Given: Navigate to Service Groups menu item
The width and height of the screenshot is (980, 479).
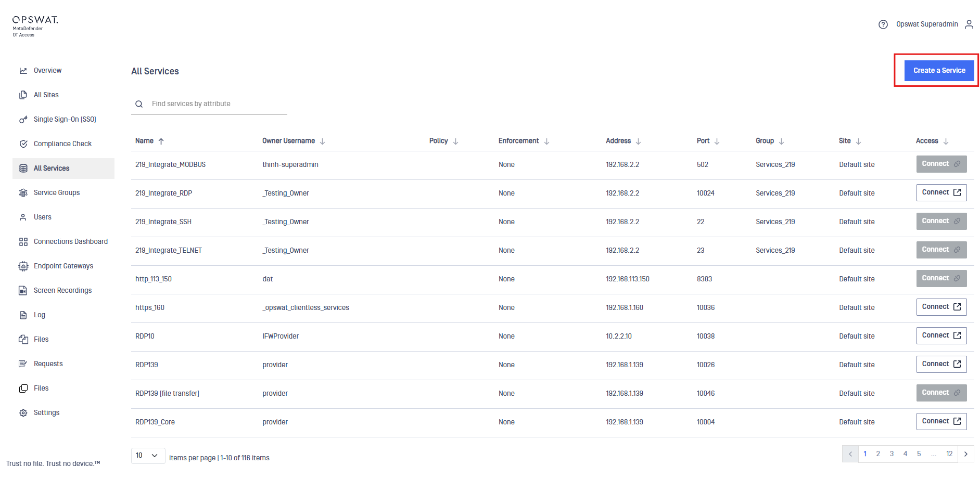Looking at the screenshot, I should point(57,193).
